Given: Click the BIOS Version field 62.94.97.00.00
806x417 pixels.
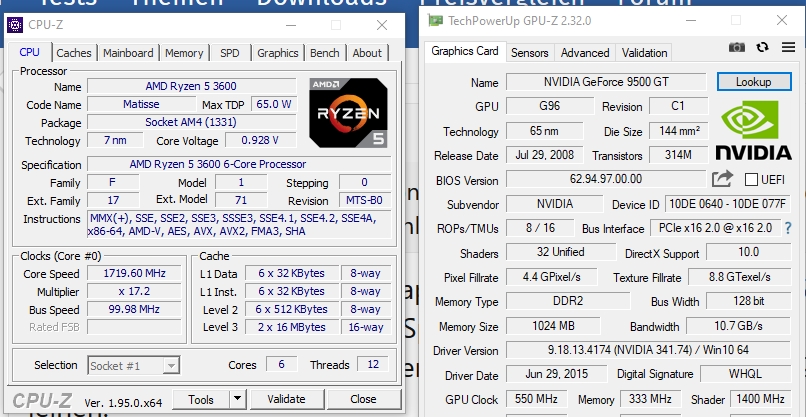Looking at the screenshot, I should (606, 179).
